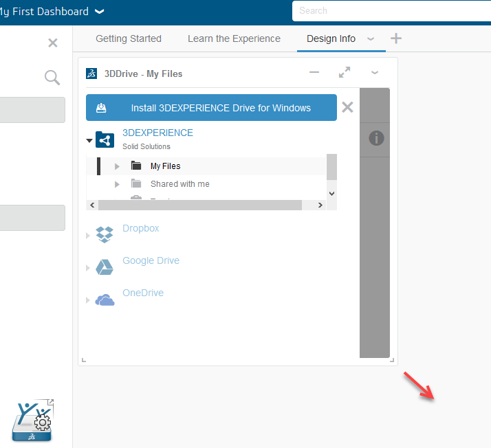The width and height of the screenshot is (491, 448).
Task: Minimize the 3DDrive widget
Action: pos(314,73)
